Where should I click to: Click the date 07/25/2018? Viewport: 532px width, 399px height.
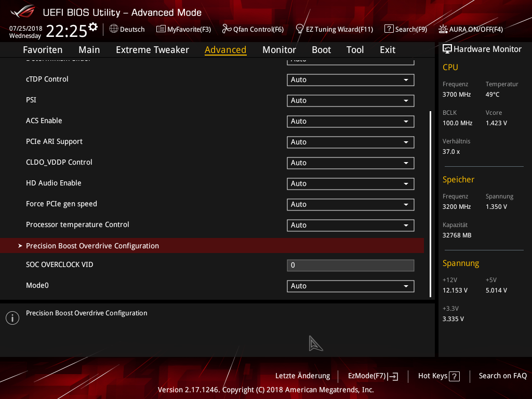26,29
